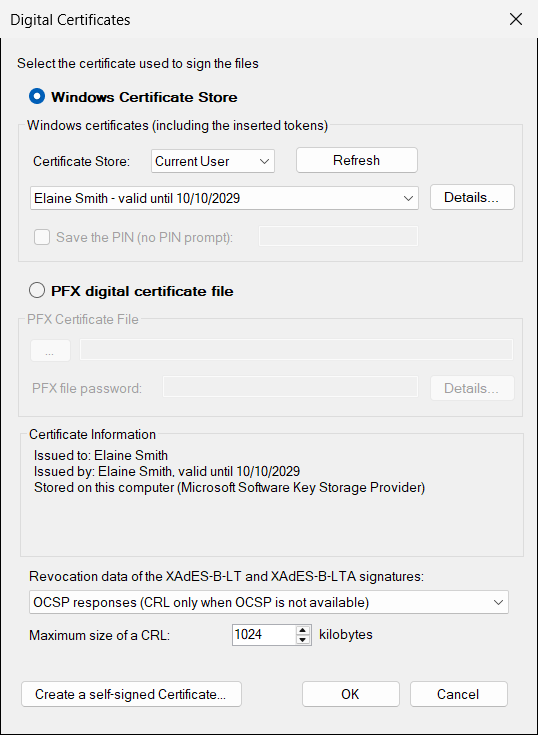Expand the Elaine Smith certificate dropdown

tap(224, 198)
